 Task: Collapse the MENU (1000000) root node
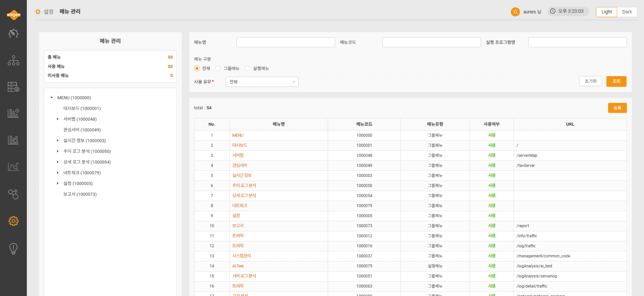click(x=52, y=98)
